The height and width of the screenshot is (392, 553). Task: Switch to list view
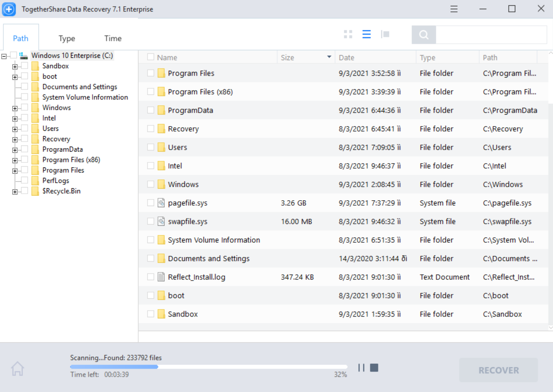(x=367, y=34)
